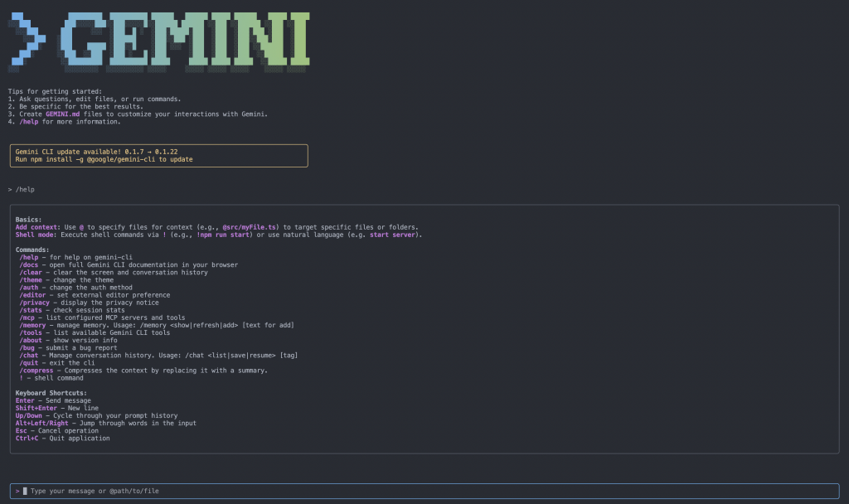Image resolution: width=849 pixels, height=504 pixels.
Task: Click the '! - shell command' entry
Action: click(51, 378)
